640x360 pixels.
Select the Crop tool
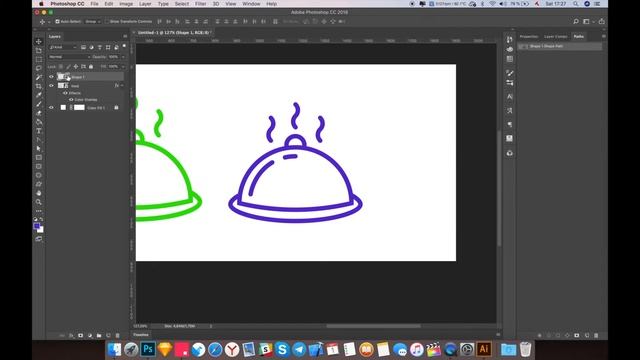point(39,86)
